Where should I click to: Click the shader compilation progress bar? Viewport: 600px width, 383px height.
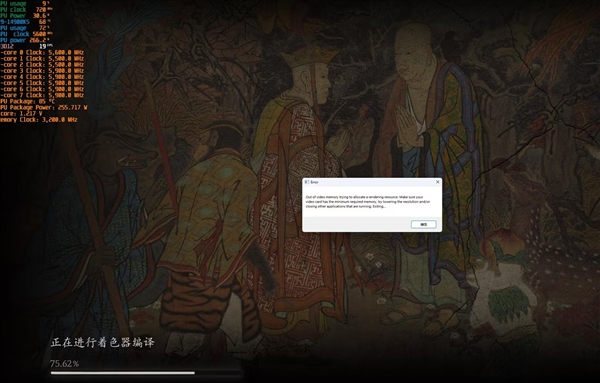point(146,373)
